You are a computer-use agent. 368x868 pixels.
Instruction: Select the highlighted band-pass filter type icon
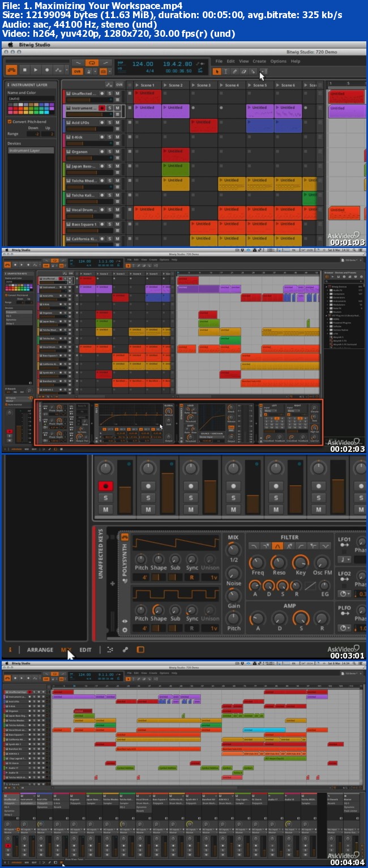[277, 546]
